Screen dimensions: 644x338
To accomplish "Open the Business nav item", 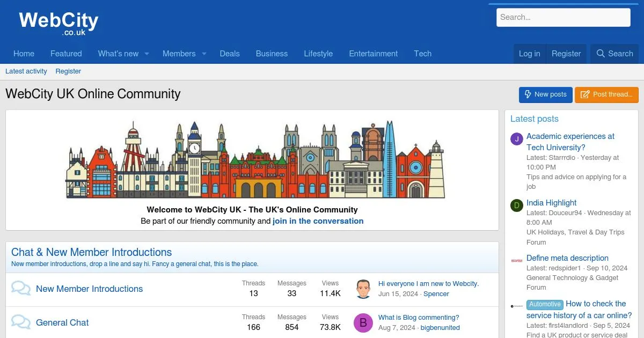I will point(272,54).
